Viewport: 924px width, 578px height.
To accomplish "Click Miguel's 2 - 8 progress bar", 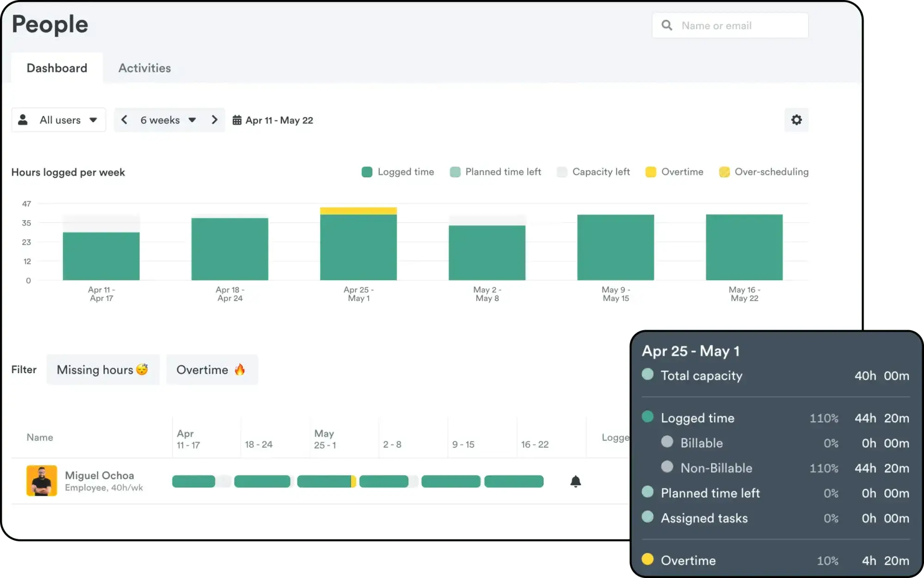I will click(x=389, y=481).
